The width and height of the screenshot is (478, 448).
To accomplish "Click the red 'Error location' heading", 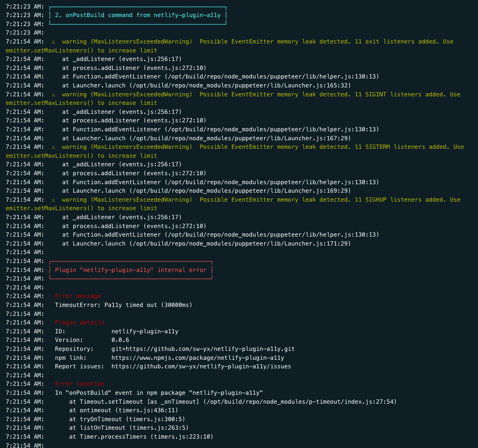I will click(80, 384).
